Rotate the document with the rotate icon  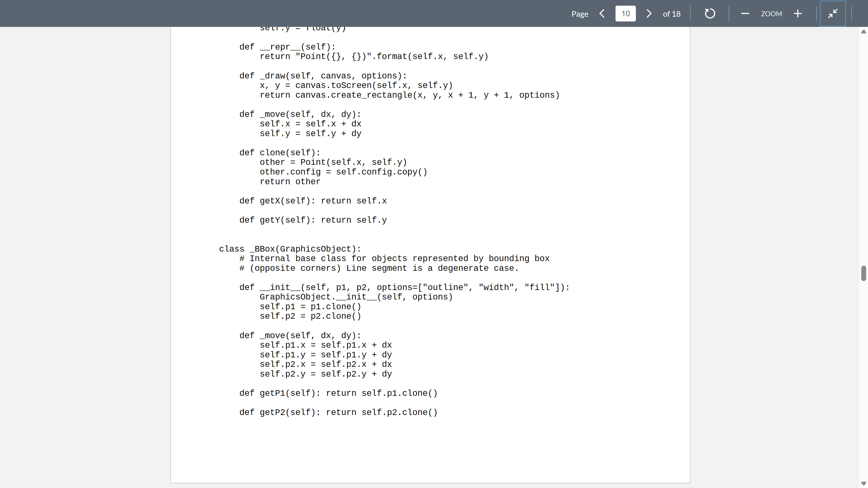tap(710, 14)
